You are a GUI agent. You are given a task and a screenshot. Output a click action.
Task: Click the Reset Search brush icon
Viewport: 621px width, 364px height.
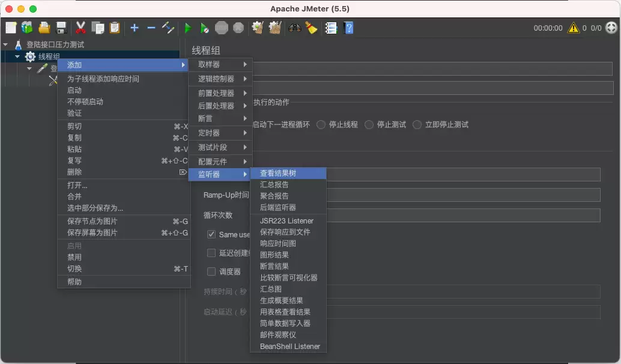click(312, 28)
